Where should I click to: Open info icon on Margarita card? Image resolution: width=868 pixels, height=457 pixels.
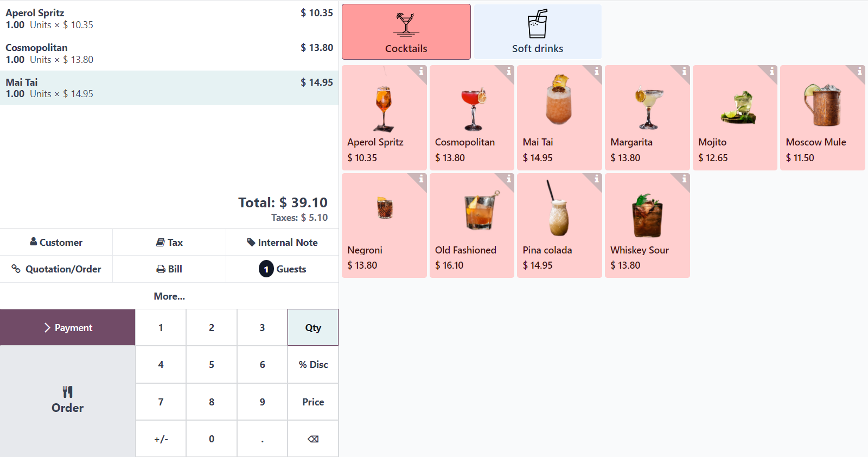[x=684, y=71]
